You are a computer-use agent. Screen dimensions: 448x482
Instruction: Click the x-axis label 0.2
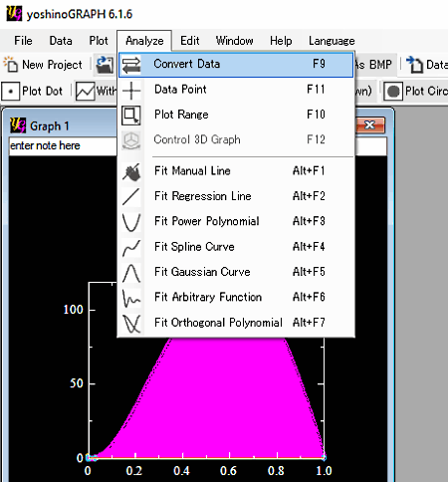[134, 471]
